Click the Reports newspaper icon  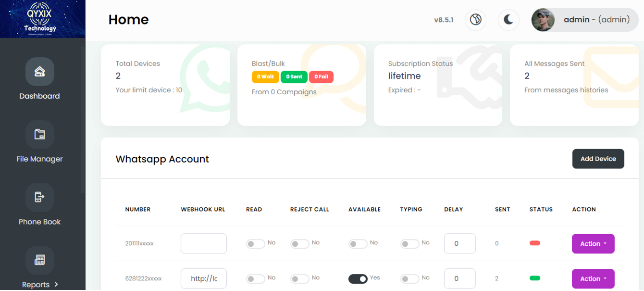39,260
